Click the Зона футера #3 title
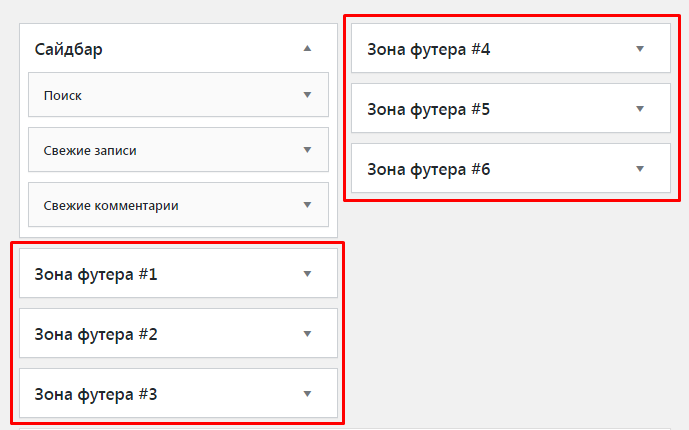This screenshot has width=689, height=430. click(x=96, y=393)
